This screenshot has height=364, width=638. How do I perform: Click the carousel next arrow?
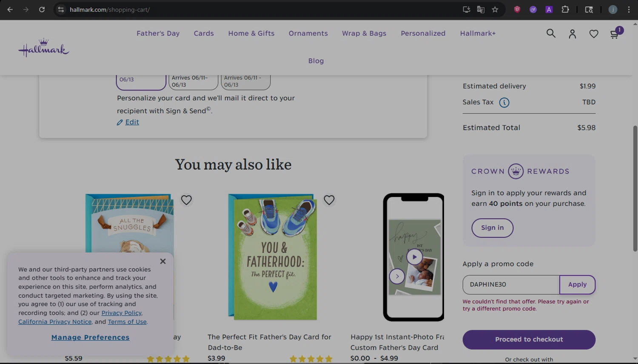[397, 276]
